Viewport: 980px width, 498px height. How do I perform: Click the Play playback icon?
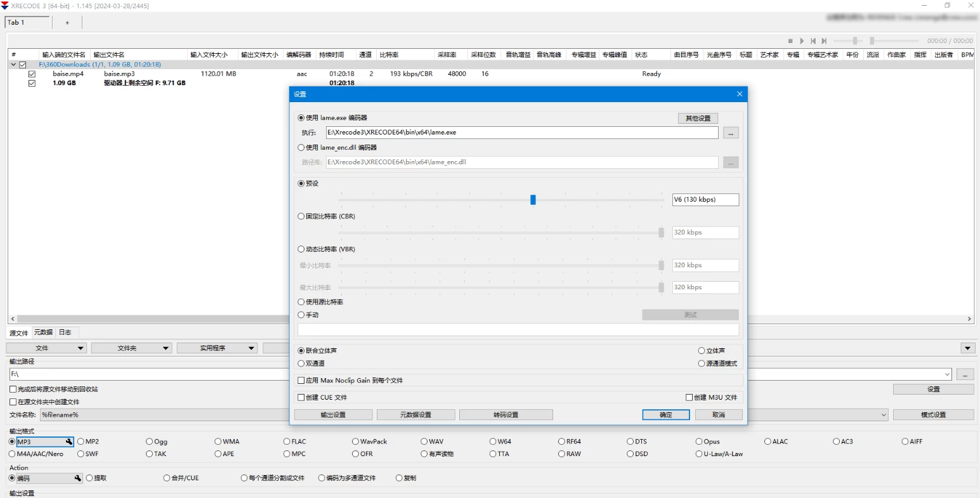tap(802, 41)
